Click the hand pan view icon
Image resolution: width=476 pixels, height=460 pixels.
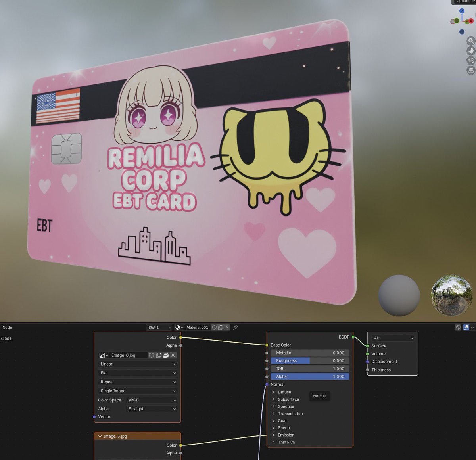pyautogui.click(x=471, y=51)
